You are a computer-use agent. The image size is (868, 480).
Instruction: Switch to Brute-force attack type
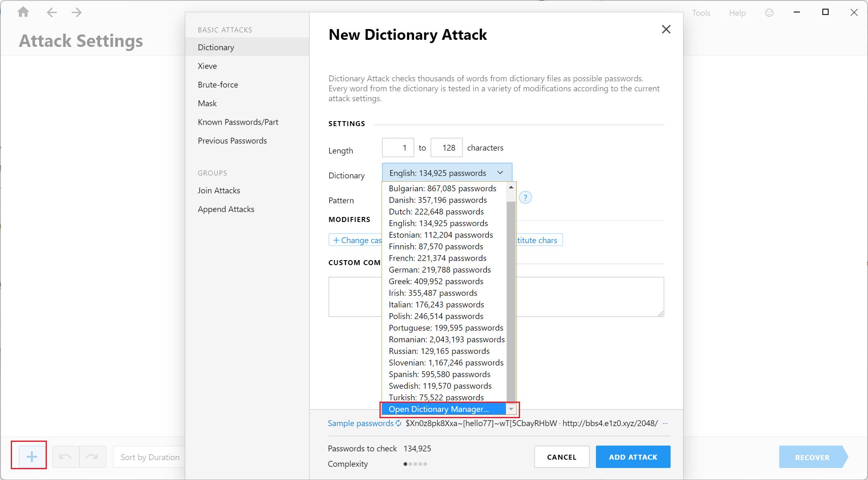[218, 85]
